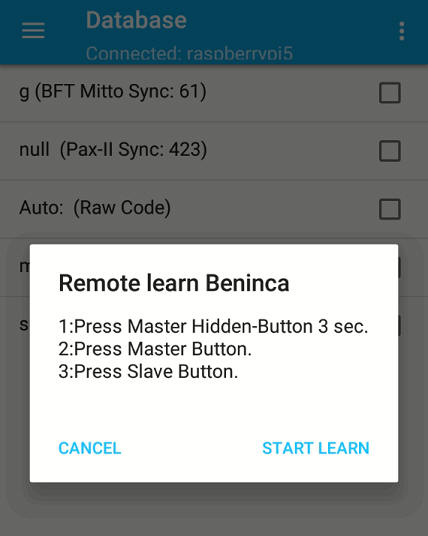This screenshot has height=536, width=428.
Task: Click the Connected: raspberrypi5 status text
Action: 189,54
